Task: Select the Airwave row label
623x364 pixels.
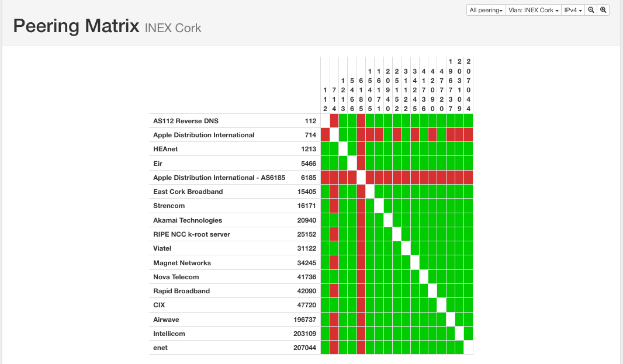Action: point(166,320)
